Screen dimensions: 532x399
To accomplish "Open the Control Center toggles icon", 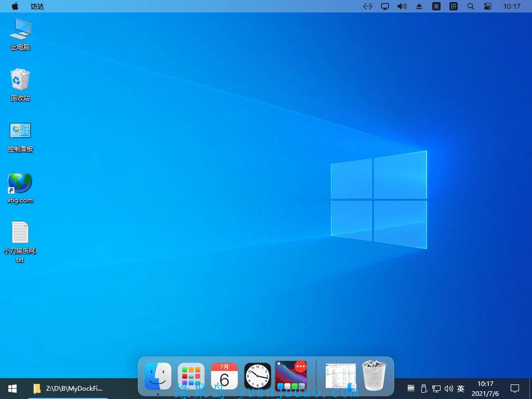I will coord(487,6).
